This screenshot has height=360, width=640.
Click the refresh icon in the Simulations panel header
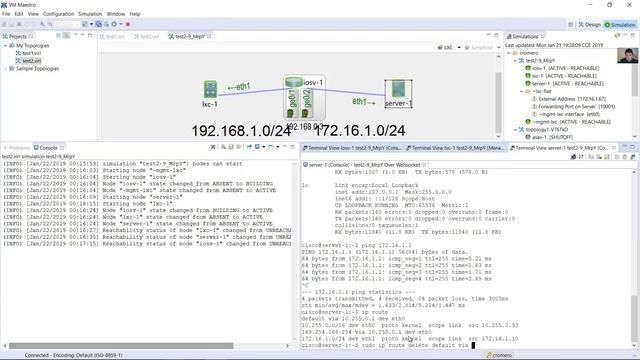[x=617, y=36]
